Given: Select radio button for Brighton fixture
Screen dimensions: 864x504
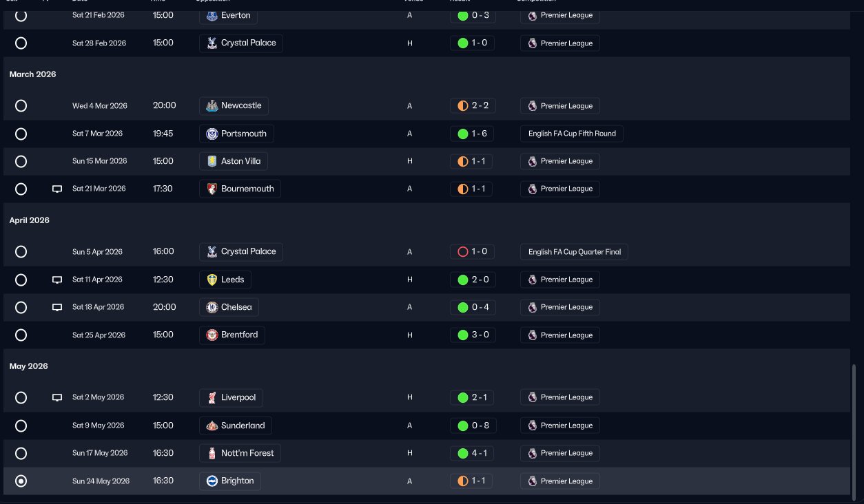Looking at the screenshot, I should (21, 481).
